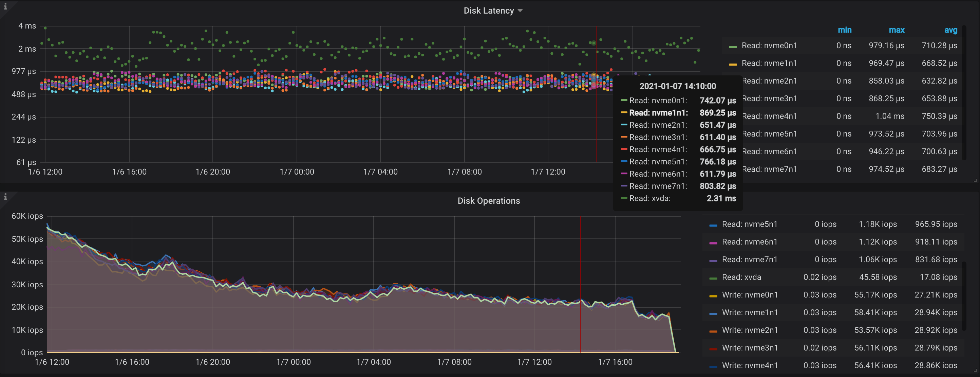The height and width of the screenshot is (377, 980).
Task: Toggle the operations series Read: nvme7n1
Action: [750, 260]
